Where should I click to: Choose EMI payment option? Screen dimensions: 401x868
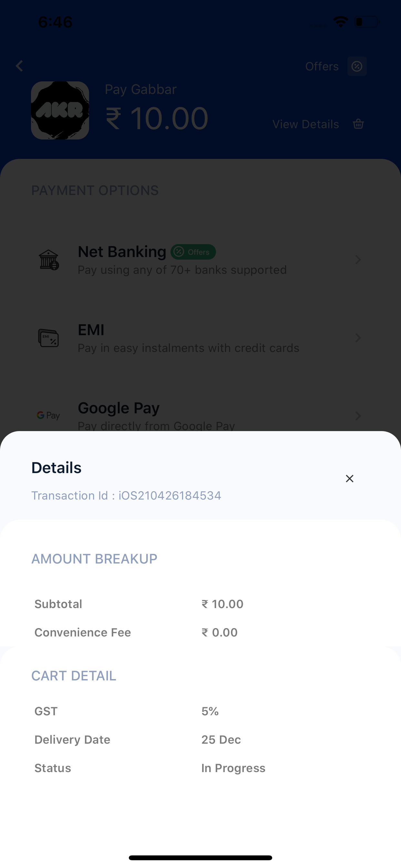[x=200, y=338]
